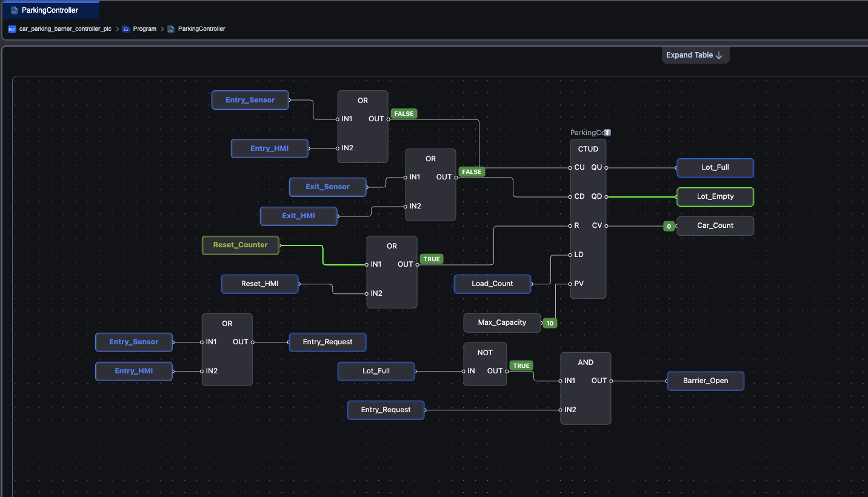The width and height of the screenshot is (868, 497).
Task: Click the LD load pin on CTUD
Action: pos(570,255)
